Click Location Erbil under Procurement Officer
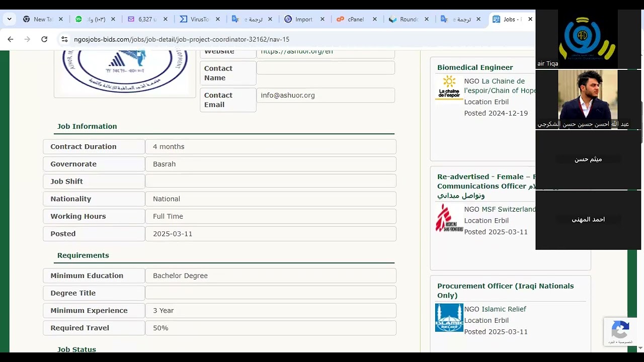Image resolution: width=644 pixels, height=362 pixels. coord(487,321)
